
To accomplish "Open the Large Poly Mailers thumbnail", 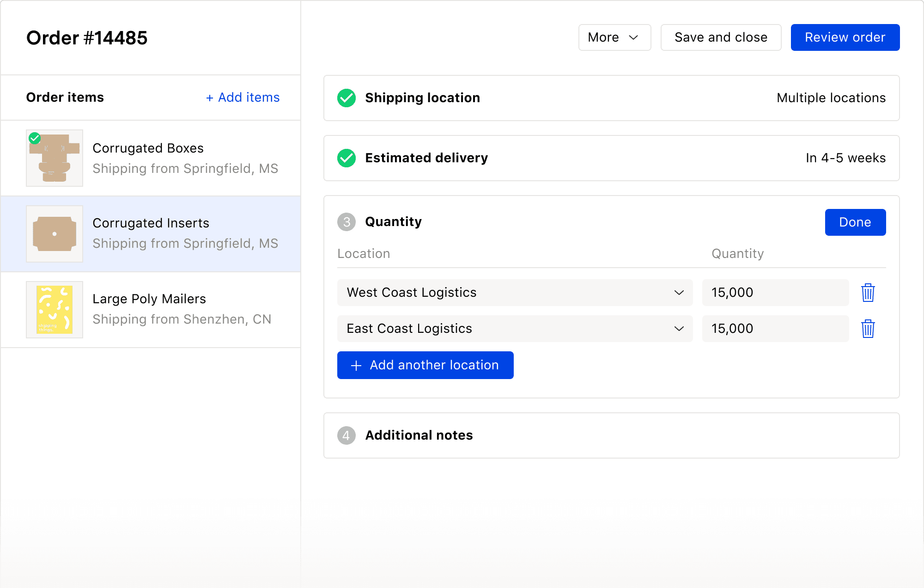I will 55,310.
